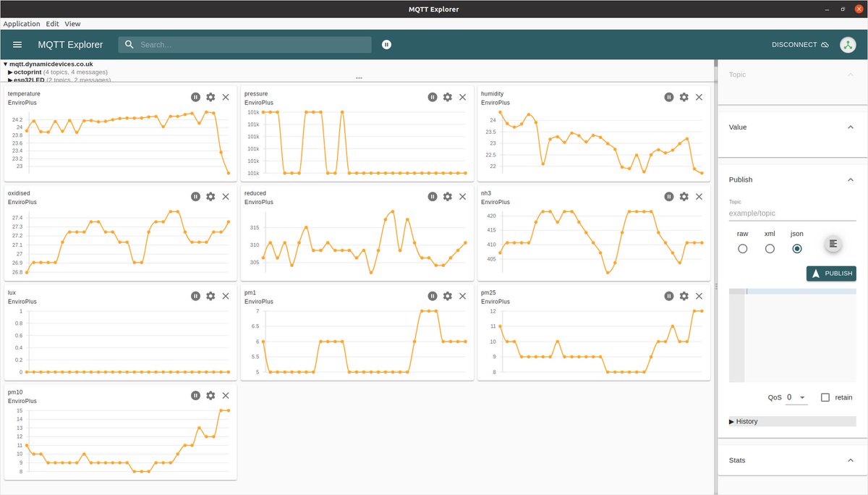Viewport: 868px width, 495px height.
Task: Open pm10 chart settings gear
Action: pos(210,395)
